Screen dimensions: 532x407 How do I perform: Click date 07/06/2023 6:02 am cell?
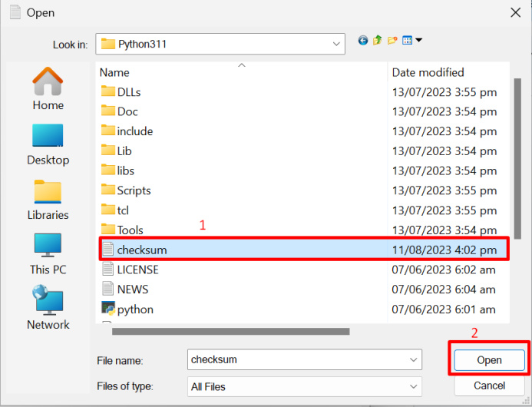click(444, 270)
